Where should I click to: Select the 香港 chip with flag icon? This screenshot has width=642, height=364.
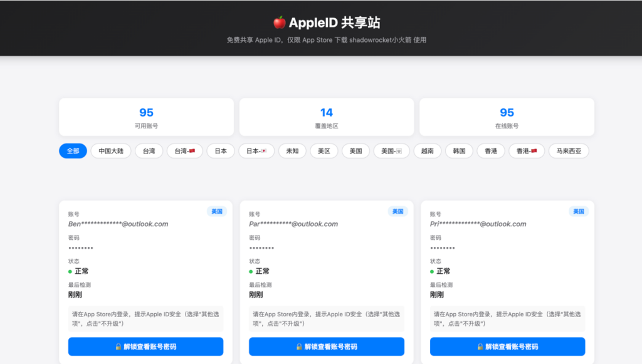click(527, 151)
